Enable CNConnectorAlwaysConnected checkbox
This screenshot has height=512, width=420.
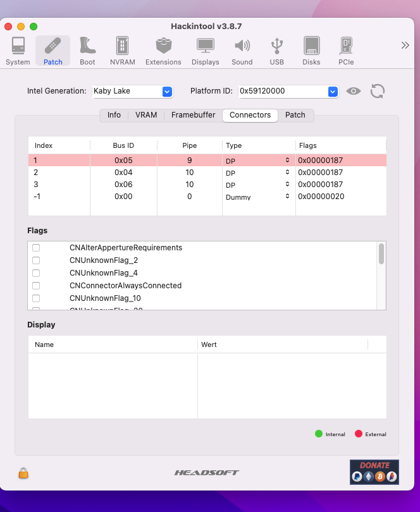(x=36, y=286)
